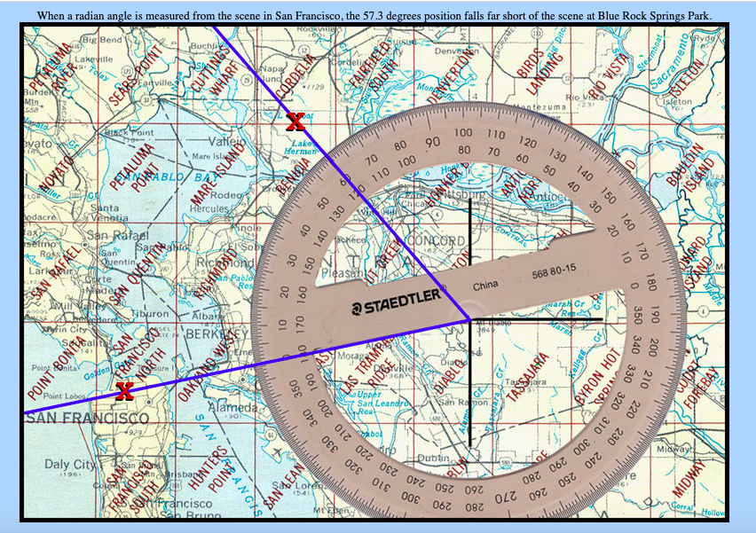
Task: Click the red 'TASSAJARA' quadrangle label
Action: [x=528, y=377]
